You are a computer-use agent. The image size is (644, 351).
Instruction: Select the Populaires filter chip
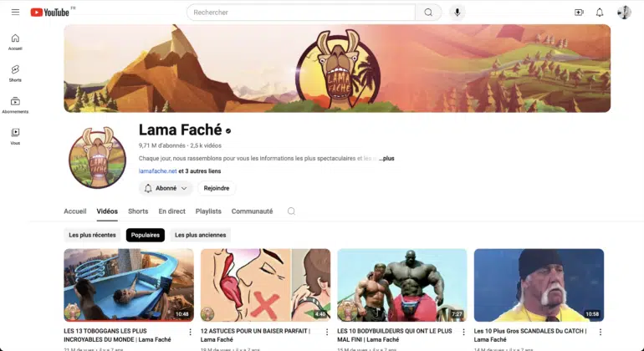(146, 235)
